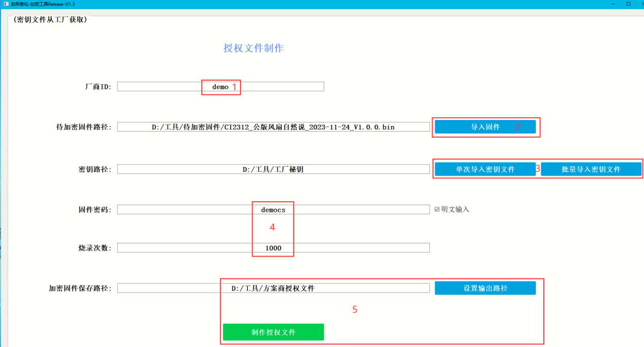Click the 待加密固件路径 field with the .bin path
This screenshot has width=644, height=347.
point(273,127)
